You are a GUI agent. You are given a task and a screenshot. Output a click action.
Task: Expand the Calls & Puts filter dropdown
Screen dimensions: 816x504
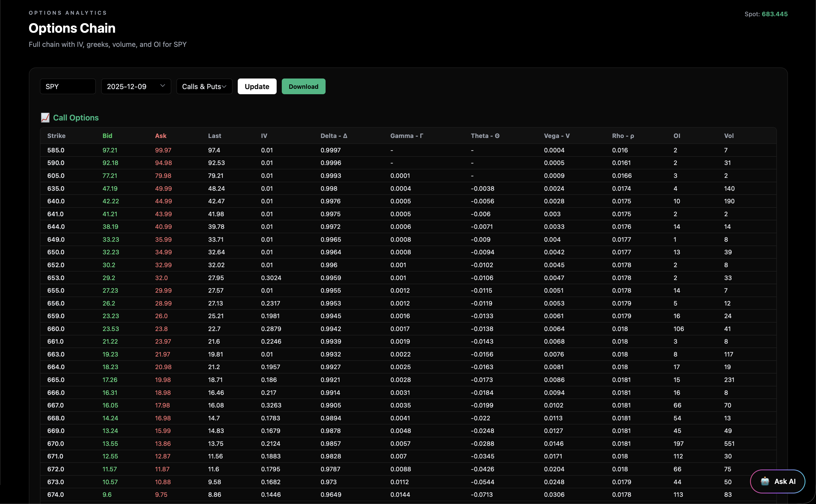204,86
